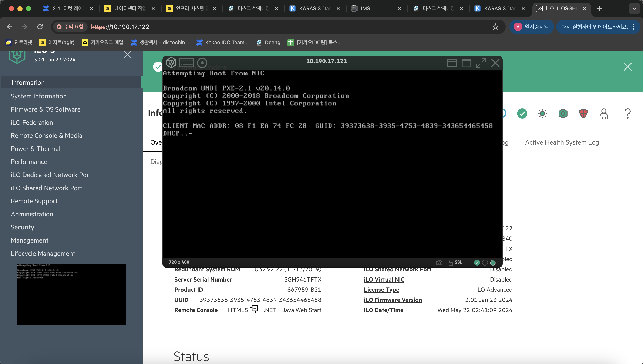This screenshot has height=364, width=643.
Task: Dismiss the green notification banner
Action: pyautogui.click(x=627, y=67)
